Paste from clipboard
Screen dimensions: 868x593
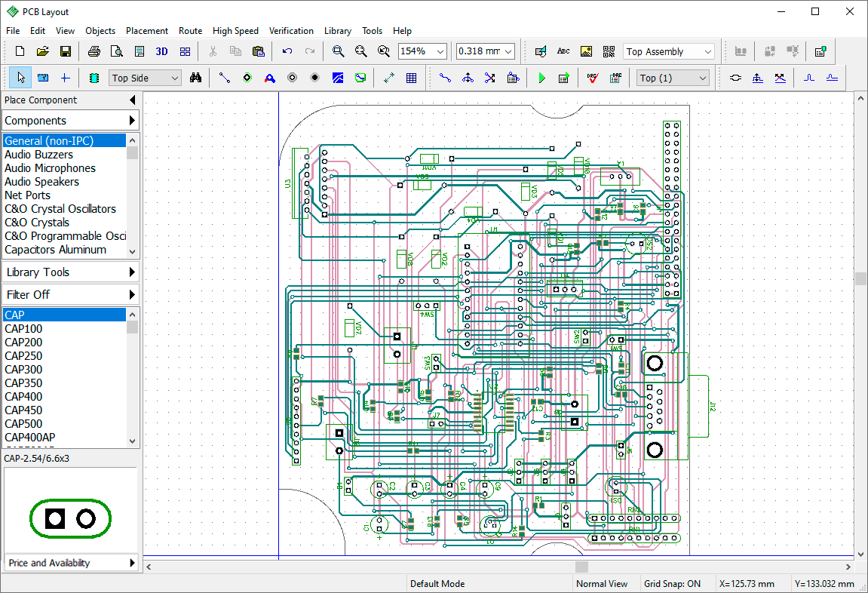[258, 51]
